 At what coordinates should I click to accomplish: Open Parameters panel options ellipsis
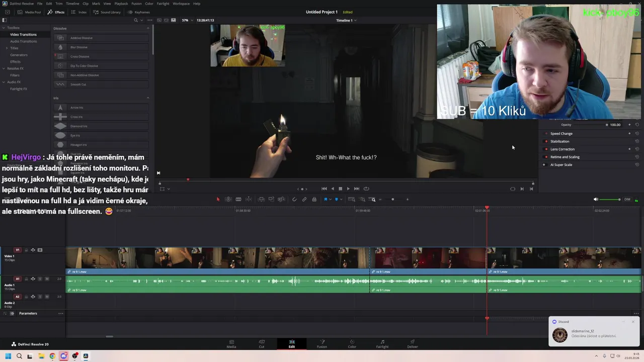click(x=60, y=313)
